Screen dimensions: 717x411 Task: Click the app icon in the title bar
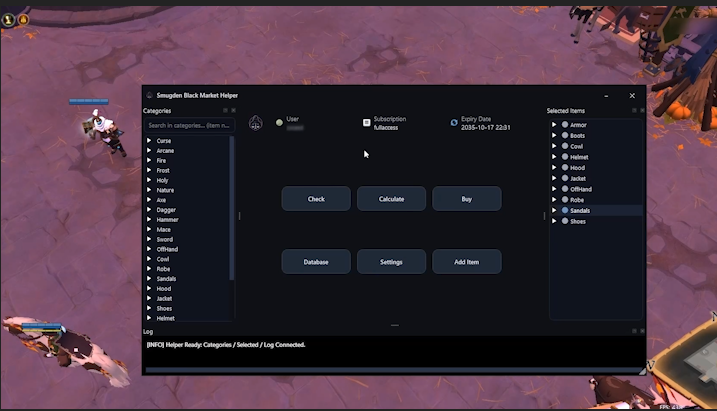[x=150, y=95]
